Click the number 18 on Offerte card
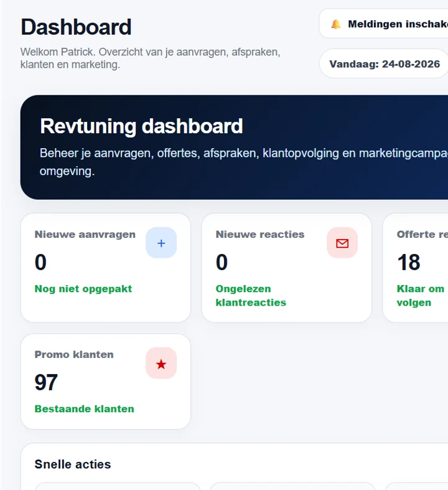Image resolution: width=448 pixels, height=490 pixels. point(408,262)
